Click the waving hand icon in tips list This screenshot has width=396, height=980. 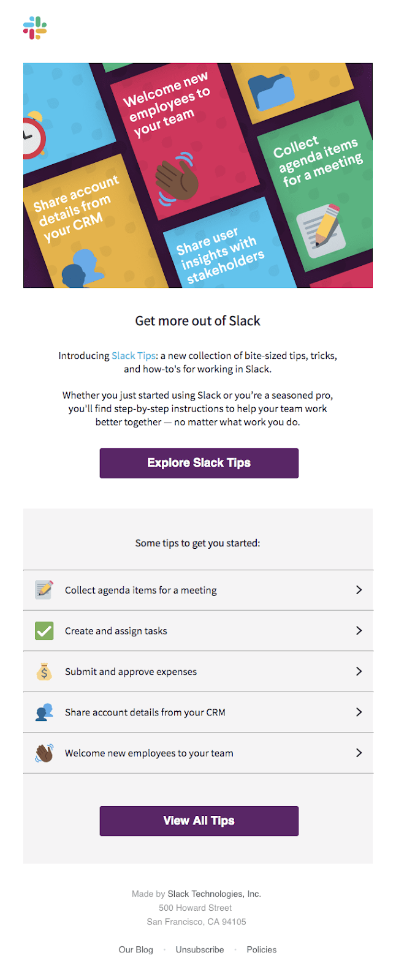pos(44,753)
